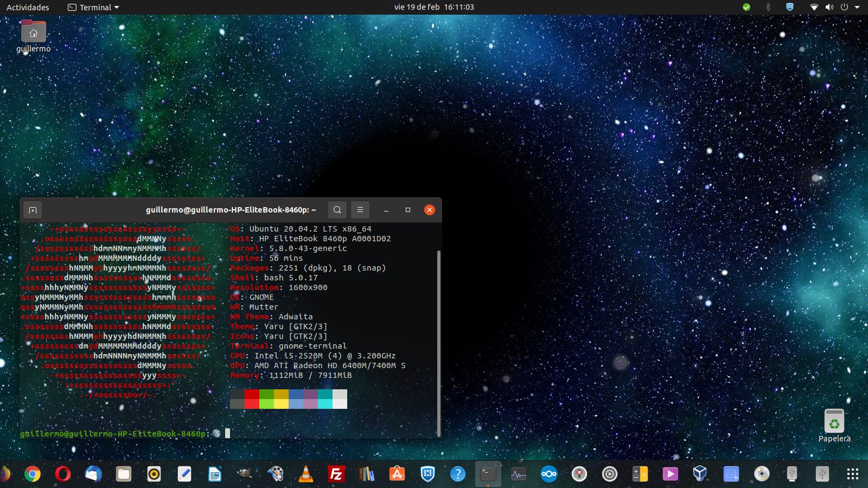Open a new terminal tab button
This screenshot has height=488, width=868.
pyautogui.click(x=33, y=210)
